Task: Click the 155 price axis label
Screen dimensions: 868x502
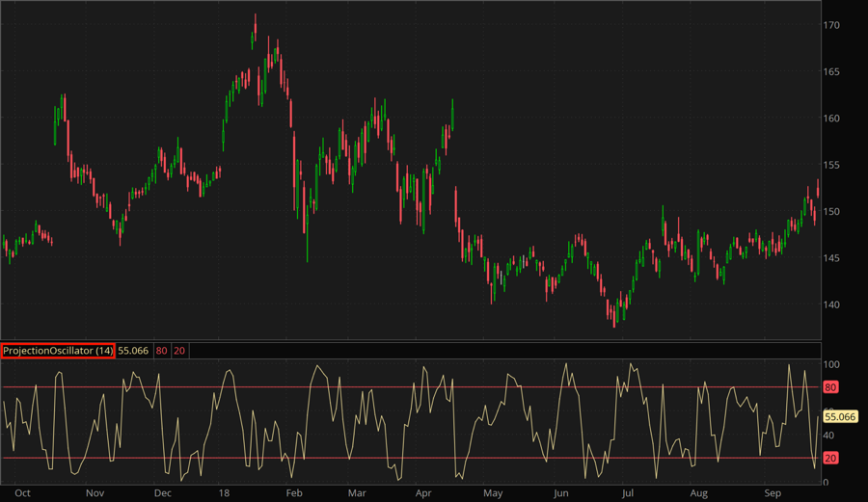Action: pyautogui.click(x=831, y=166)
